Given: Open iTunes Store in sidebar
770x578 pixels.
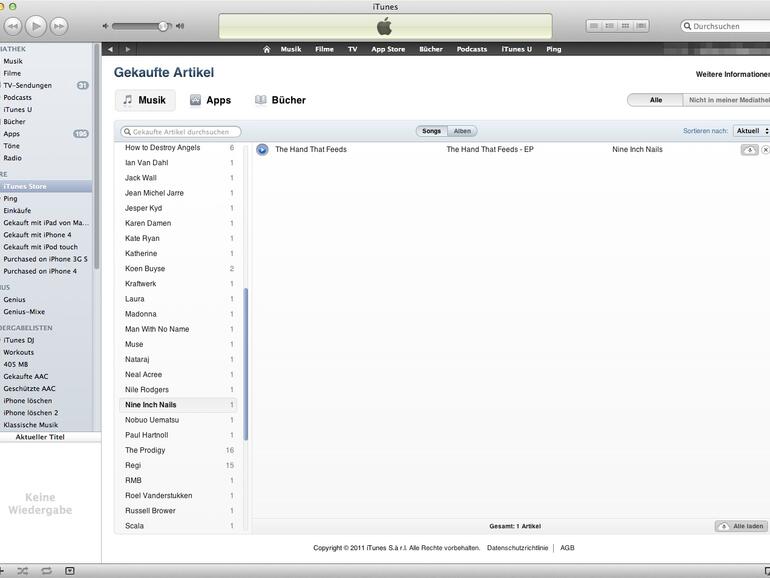Looking at the screenshot, I should [46, 187].
